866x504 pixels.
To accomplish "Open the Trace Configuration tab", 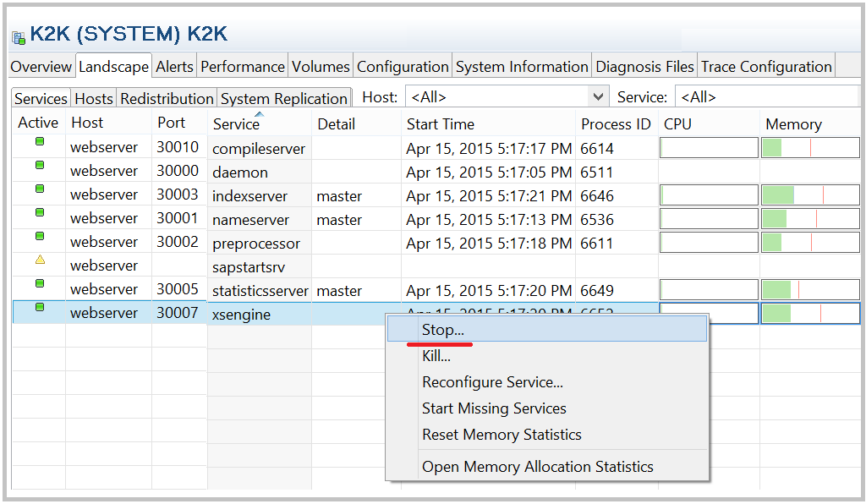I will tap(766, 67).
